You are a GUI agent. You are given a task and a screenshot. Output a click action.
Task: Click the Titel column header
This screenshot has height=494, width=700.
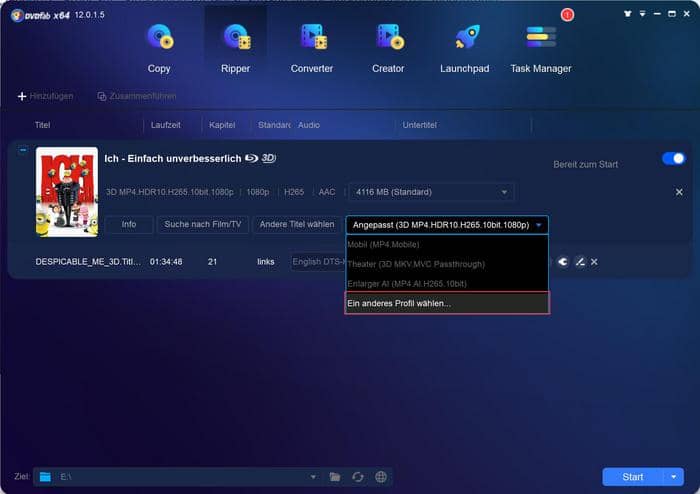pos(42,125)
